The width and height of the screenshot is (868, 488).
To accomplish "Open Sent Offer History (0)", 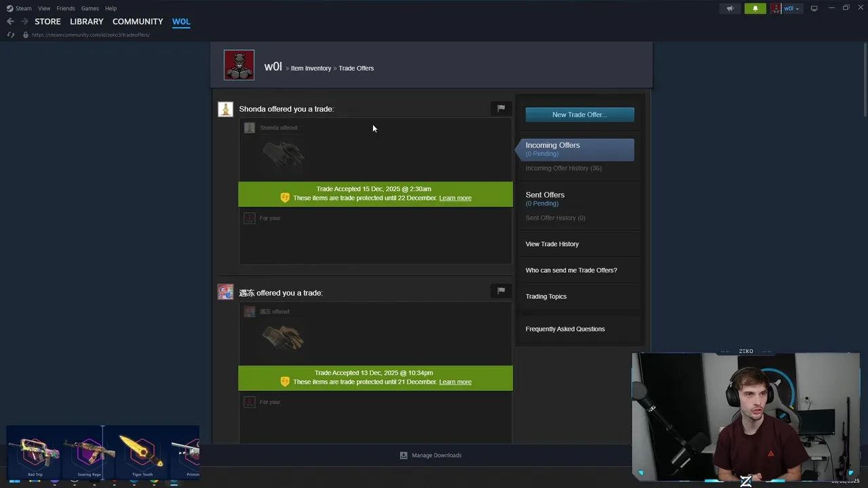I will pyautogui.click(x=555, y=218).
